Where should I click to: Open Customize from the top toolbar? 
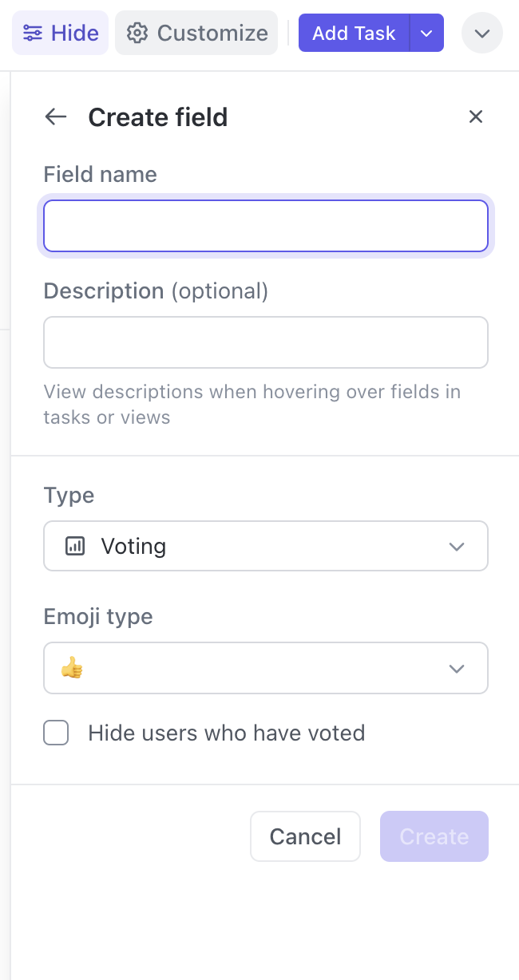tap(196, 33)
